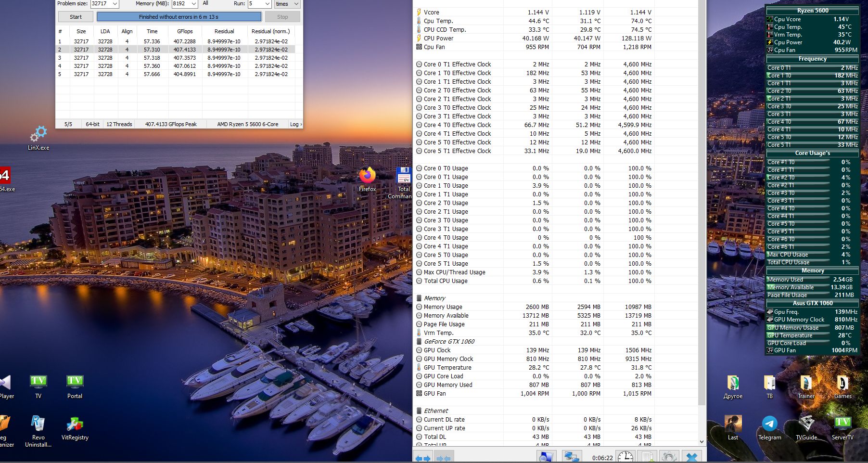Close sensors with the blue X icon
868x463 pixels.
(x=691, y=457)
